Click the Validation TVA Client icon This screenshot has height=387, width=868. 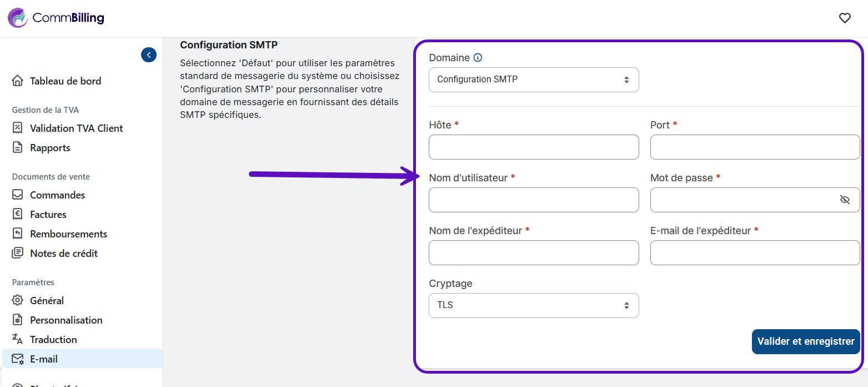[x=18, y=128]
